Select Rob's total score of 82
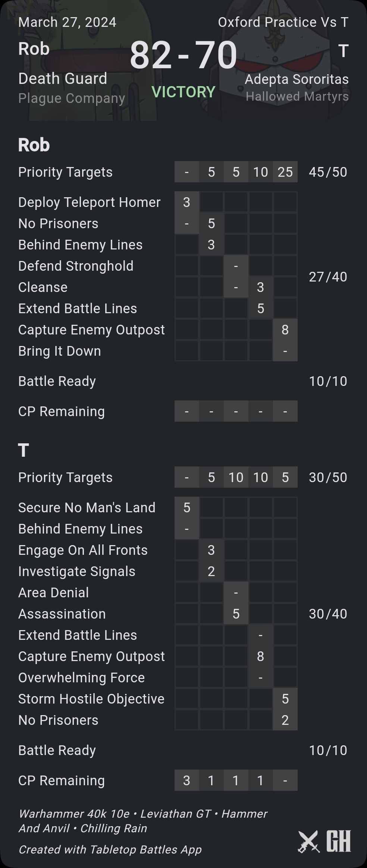The height and width of the screenshot is (868, 367). pyautogui.click(x=150, y=55)
